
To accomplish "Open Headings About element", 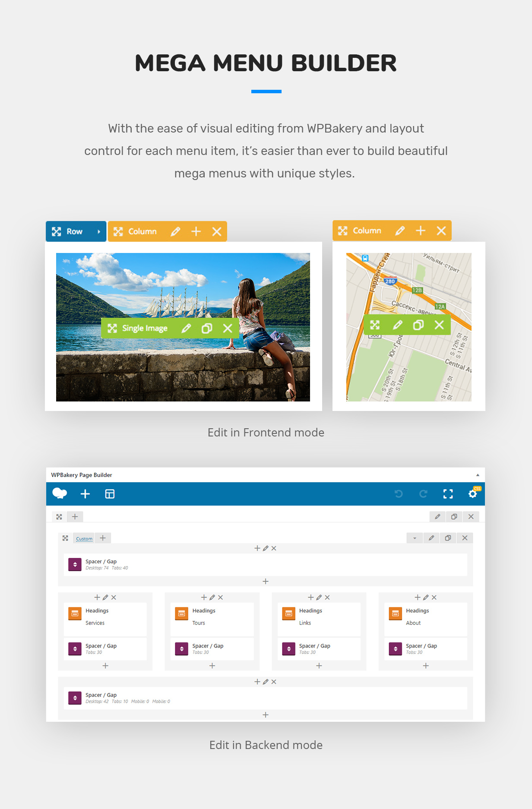I will 426,619.
